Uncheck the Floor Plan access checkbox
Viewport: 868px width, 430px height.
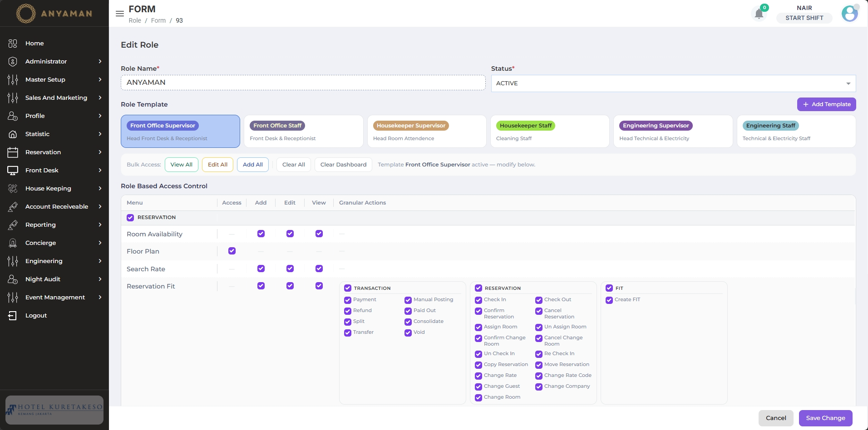point(232,251)
